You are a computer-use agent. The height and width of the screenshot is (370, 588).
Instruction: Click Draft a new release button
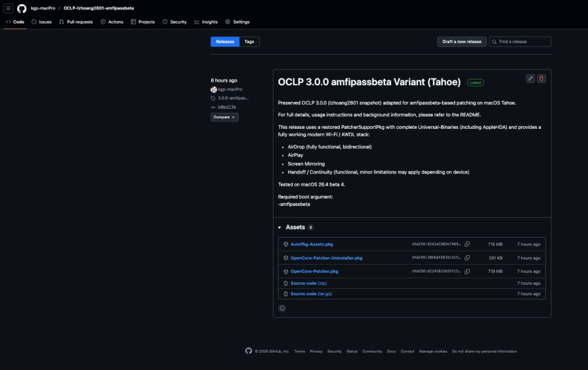462,42
